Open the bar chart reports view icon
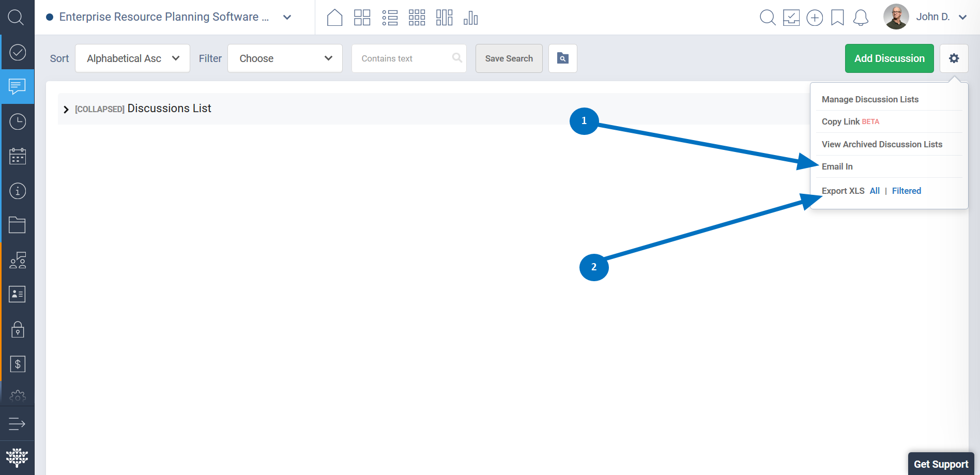The width and height of the screenshot is (980, 475). click(470, 18)
